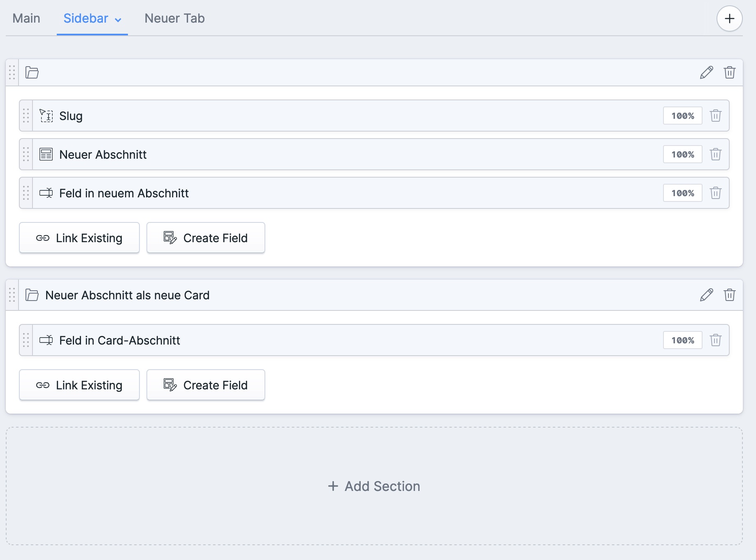Delete the Neuer Abschnitt row
Image resolution: width=756 pixels, height=560 pixels.
(716, 154)
